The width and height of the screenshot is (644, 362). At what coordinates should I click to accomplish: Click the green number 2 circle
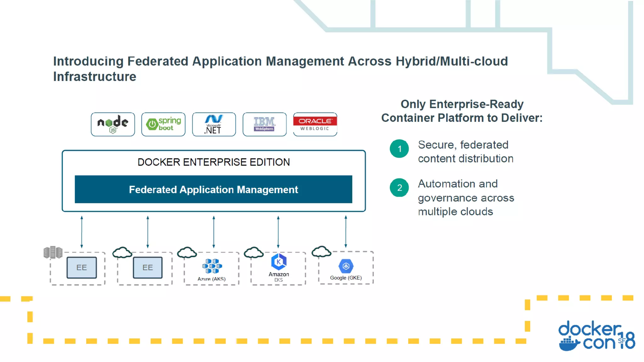tap(399, 188)
